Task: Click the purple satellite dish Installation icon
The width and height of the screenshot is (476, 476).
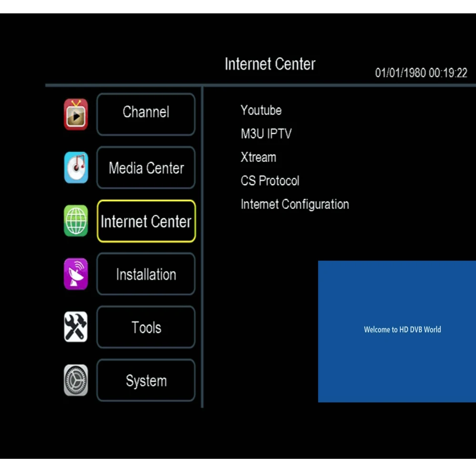Action: (76, 274)
